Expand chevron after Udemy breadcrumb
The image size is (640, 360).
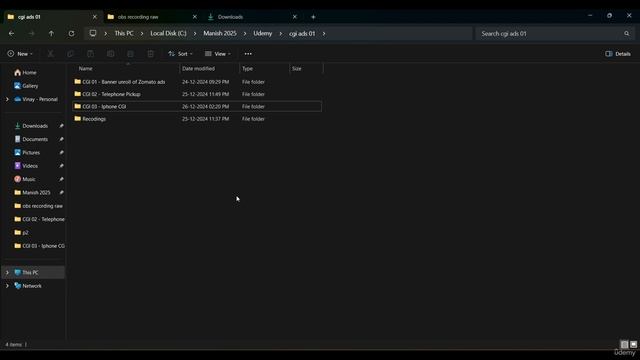tap(280, 33)
